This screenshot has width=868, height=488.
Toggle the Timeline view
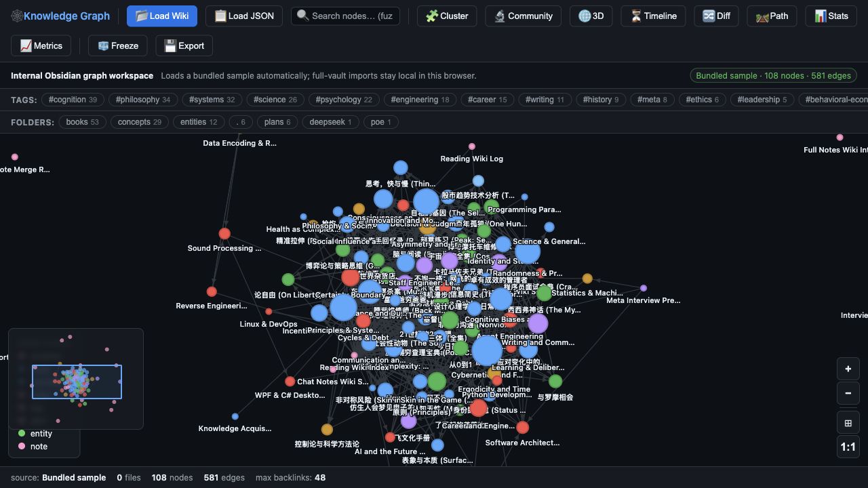click(653, 16)
